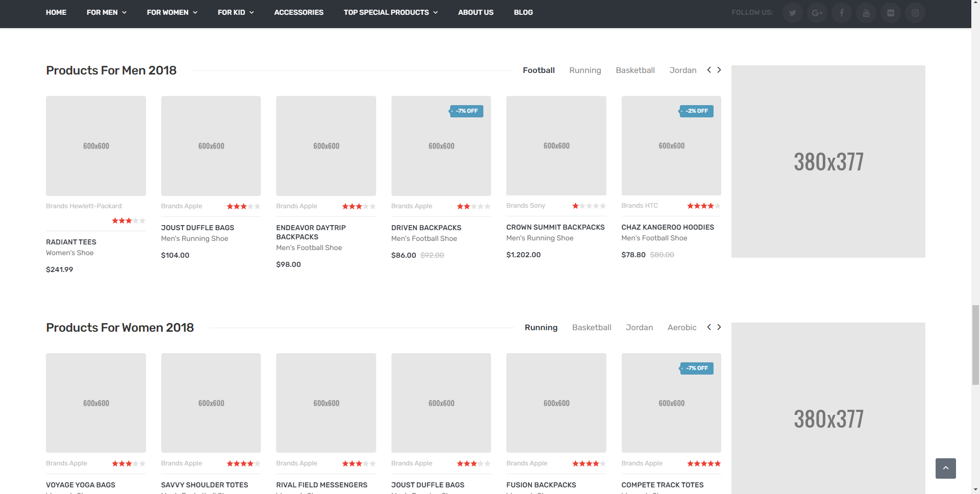
Task: Click Crown Summit Backpacks product image
Action: [x=556, y=145]
